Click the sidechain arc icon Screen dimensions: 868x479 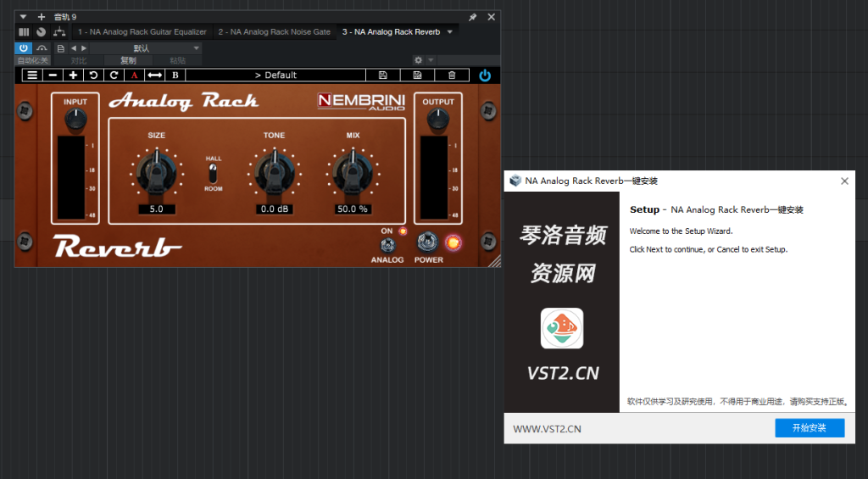pos(42,48)
